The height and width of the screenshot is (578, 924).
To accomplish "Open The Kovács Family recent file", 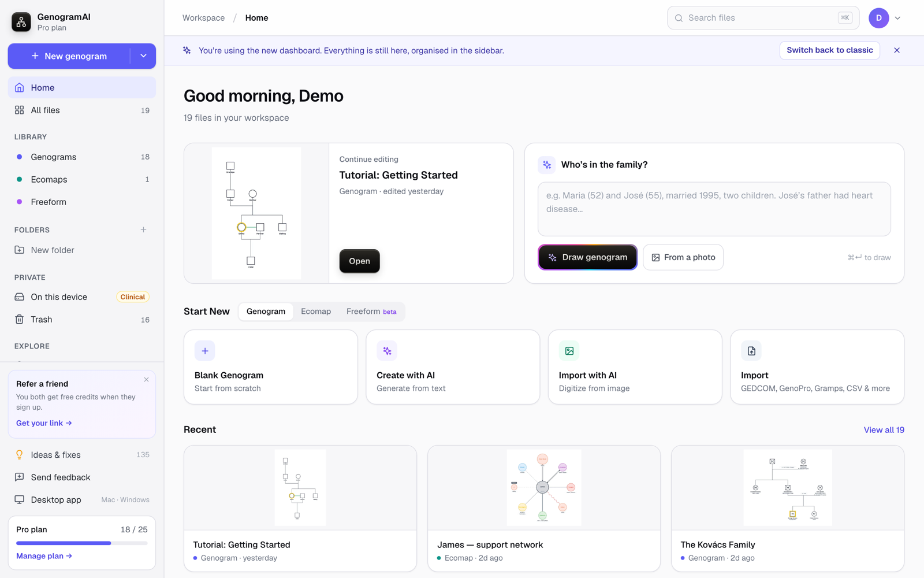I will pyautogui.click(x=788, y=509).
